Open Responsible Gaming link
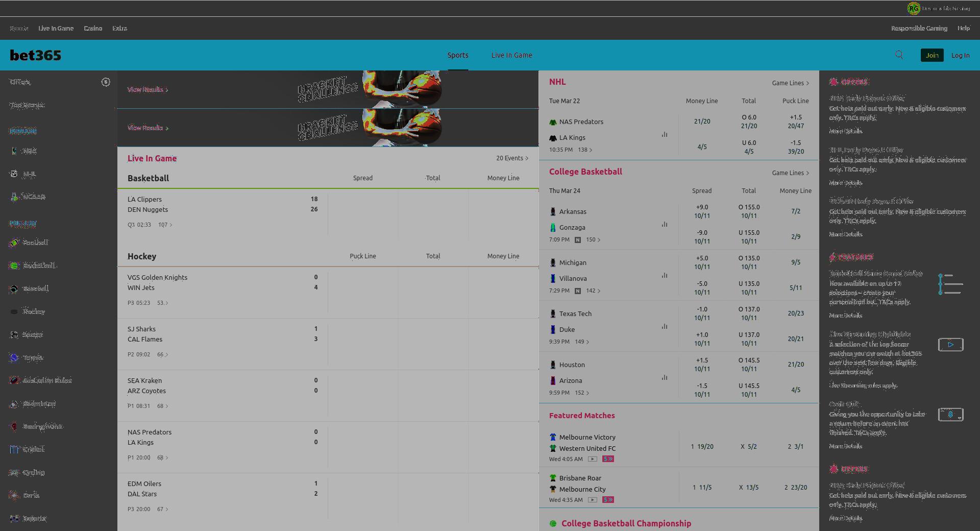The image size is (980, 531). pos(919,28)
